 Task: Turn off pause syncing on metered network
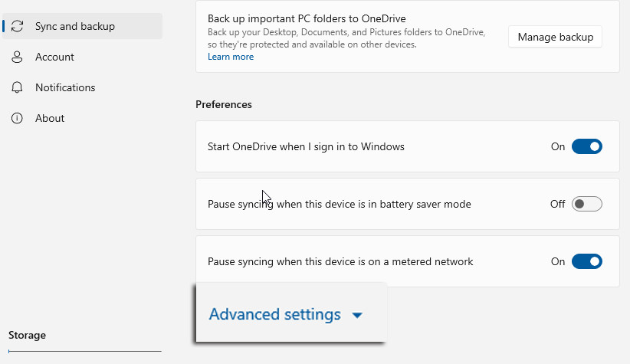coord(586,261)
